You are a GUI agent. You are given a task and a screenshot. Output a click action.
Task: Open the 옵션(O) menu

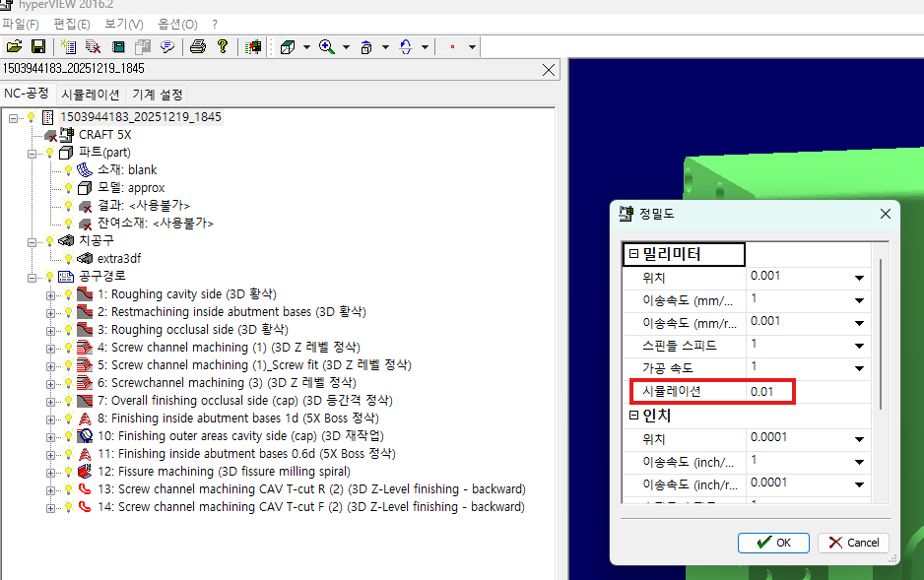tap(175, 24)
